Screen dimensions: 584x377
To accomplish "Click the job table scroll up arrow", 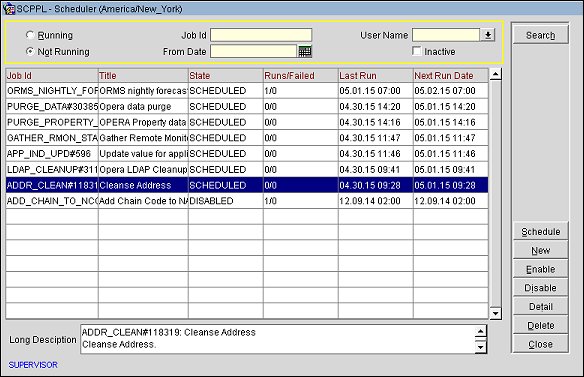I will (x=495, y=74).
